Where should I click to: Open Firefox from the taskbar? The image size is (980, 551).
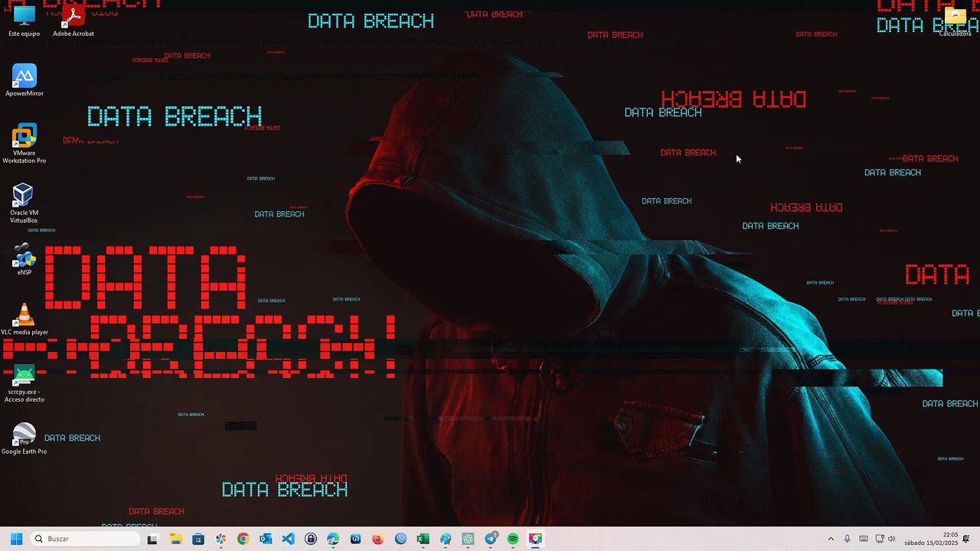[378, 539]
